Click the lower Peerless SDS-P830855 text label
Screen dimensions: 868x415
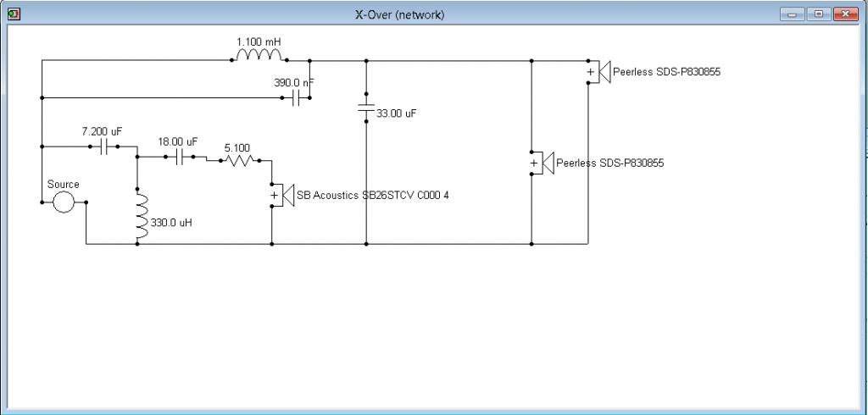(x=610, y=163)
